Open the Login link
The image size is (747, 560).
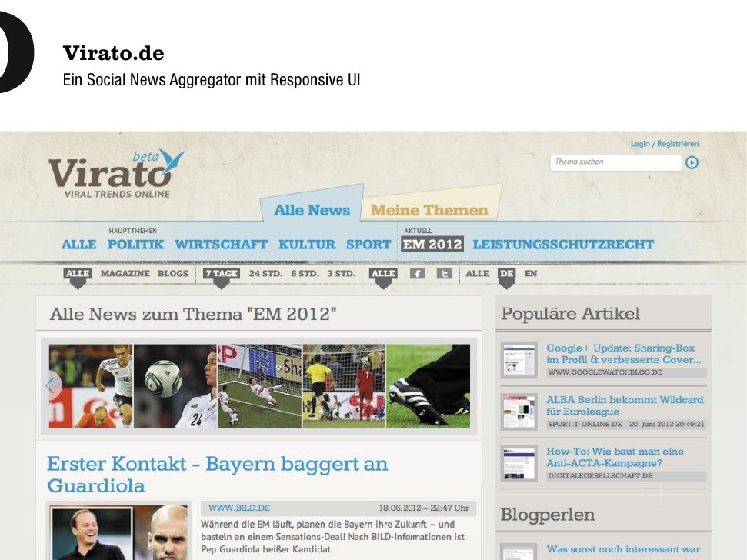(640, 143)
